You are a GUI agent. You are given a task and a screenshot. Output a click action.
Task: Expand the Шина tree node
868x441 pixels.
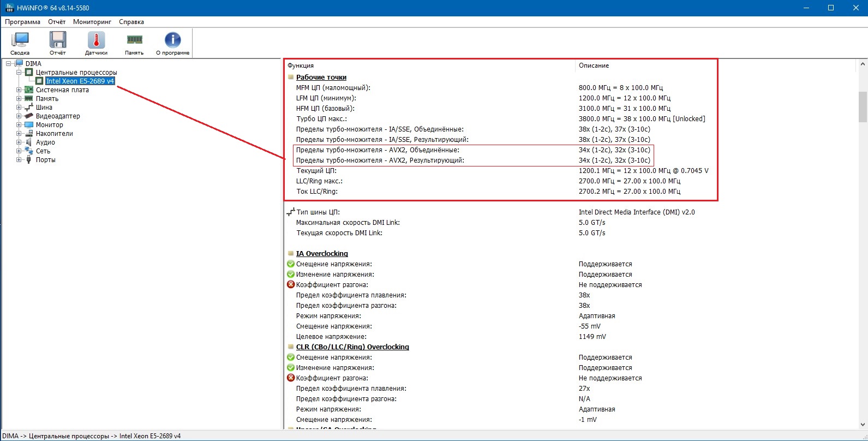[19, 107]
